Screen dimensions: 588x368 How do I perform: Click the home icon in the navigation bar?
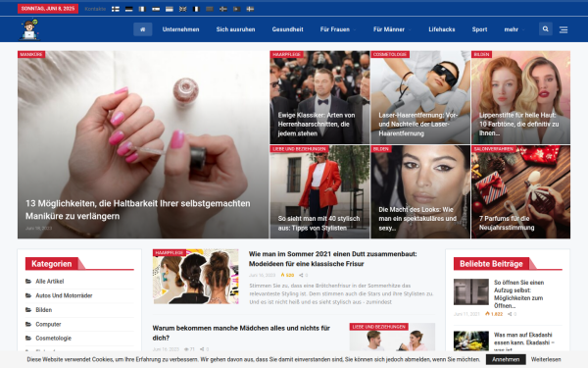pyautogui.click(x=142, y=29)
